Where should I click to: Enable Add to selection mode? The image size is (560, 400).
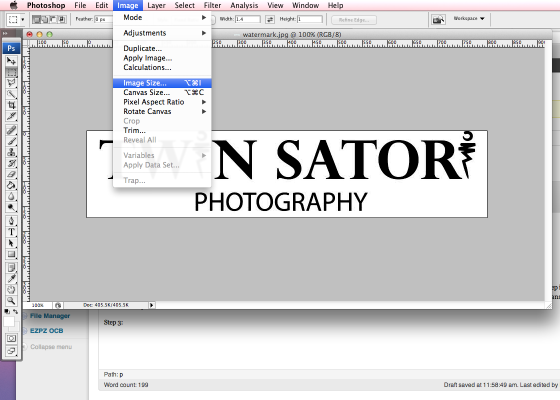45,19
